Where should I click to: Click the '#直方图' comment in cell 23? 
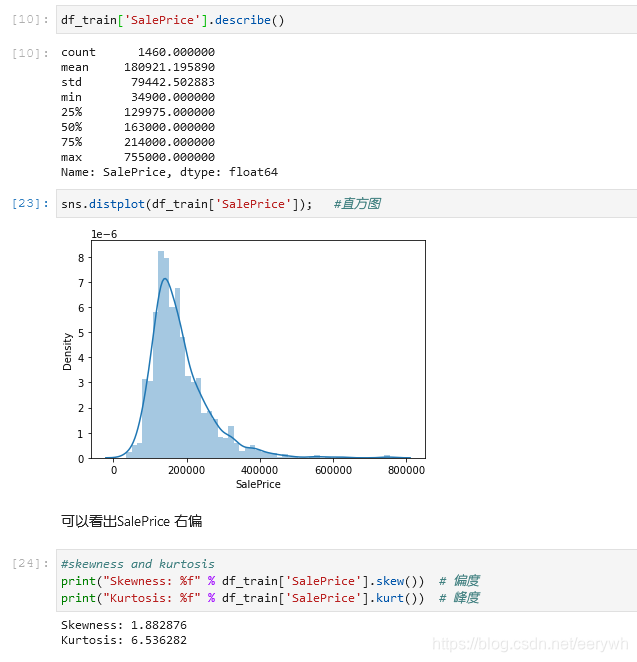tap(357, 204)
